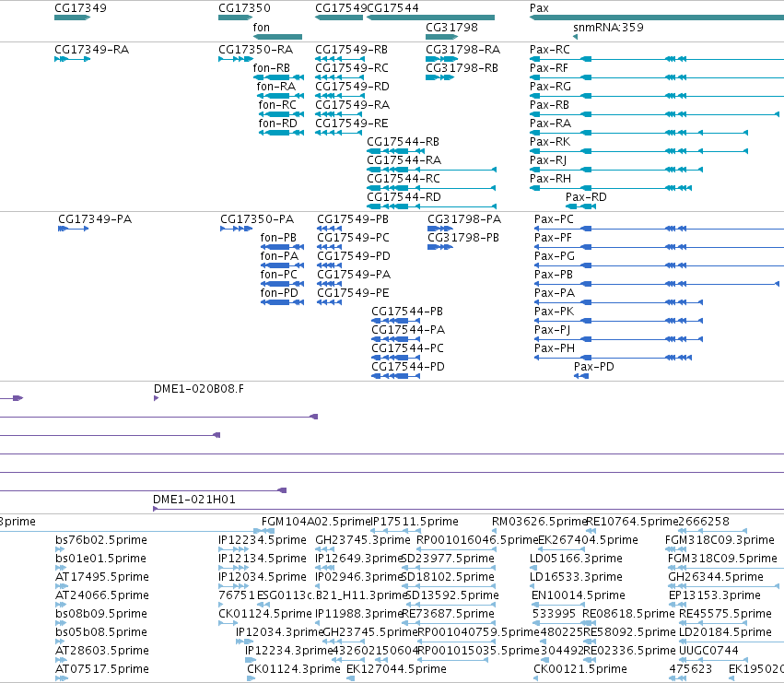Select the small snmRNA:359 gene arrow glyph
The image size is (784, 683).
[576, 37]
